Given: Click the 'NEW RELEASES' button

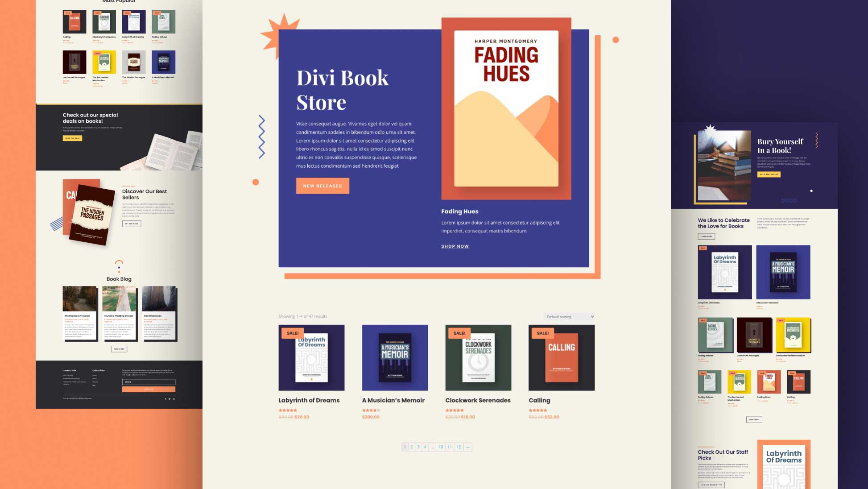Looking at the screenshot, I should pyautogui.click(x=322, y=186).
